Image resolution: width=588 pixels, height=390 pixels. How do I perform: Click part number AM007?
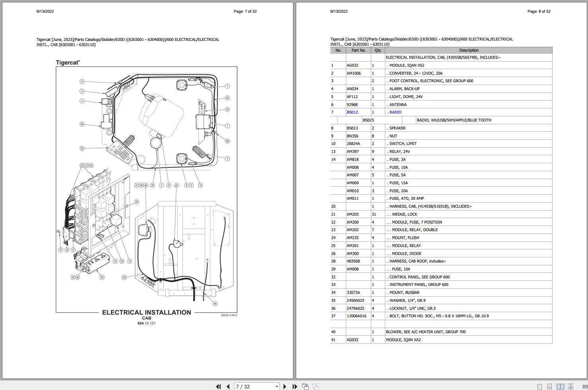pos(353,175)
